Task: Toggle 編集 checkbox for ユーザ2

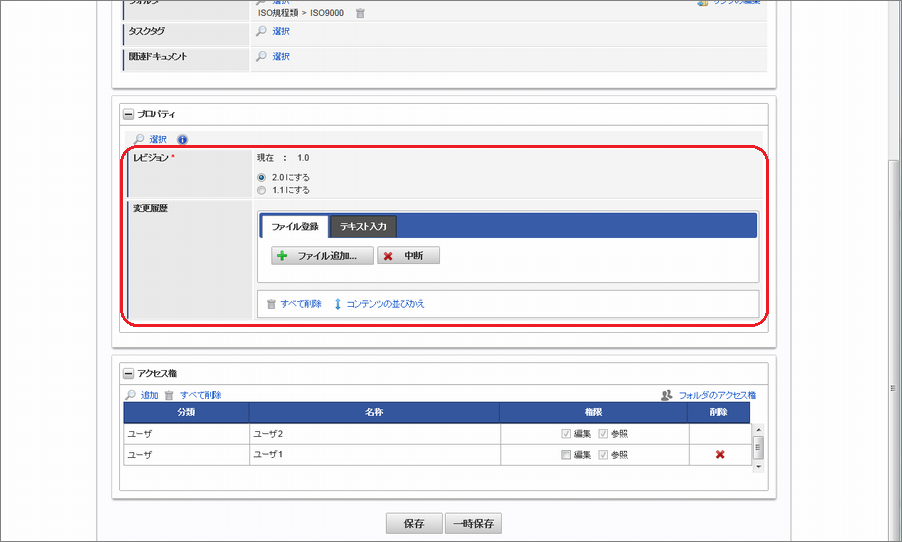Action: pos(566,434)
